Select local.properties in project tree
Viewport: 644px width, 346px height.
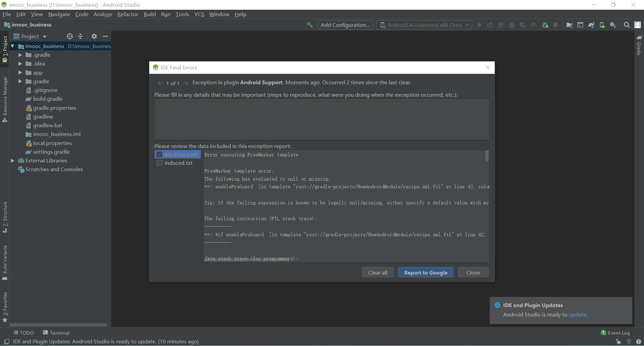point(49,143)
